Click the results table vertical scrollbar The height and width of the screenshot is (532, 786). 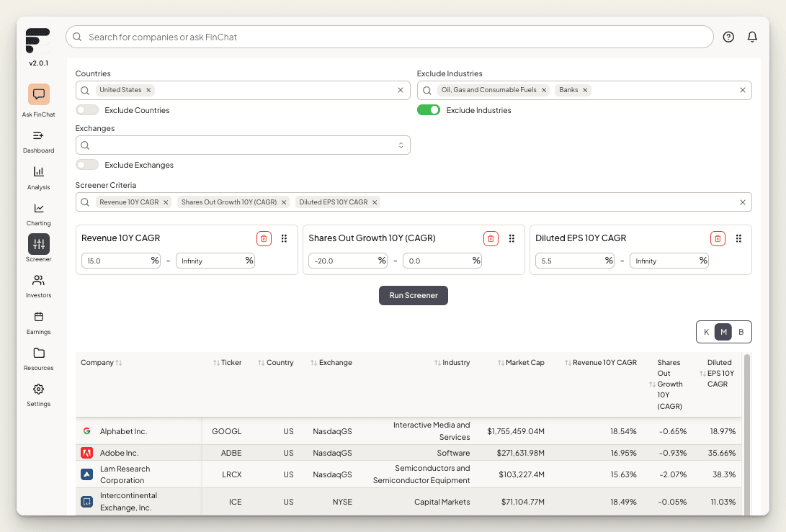(x=746, y=432)
